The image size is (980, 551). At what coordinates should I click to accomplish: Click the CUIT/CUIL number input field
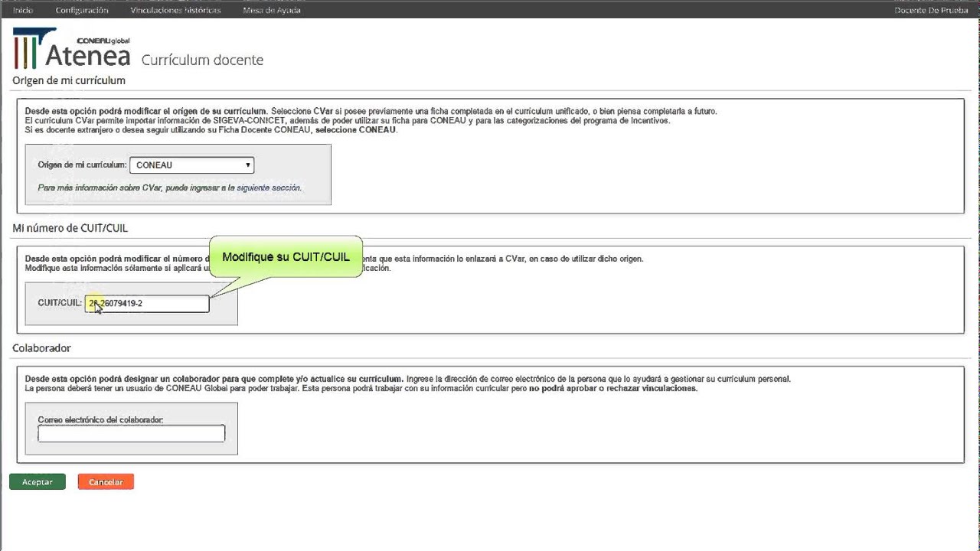[x=147, y=304]
